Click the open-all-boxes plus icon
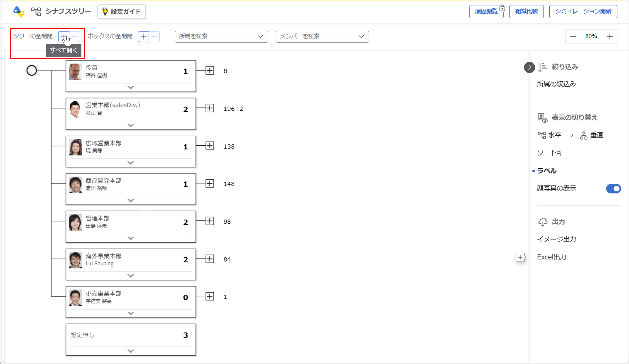629x364 pixels. (x=144, y=37)
